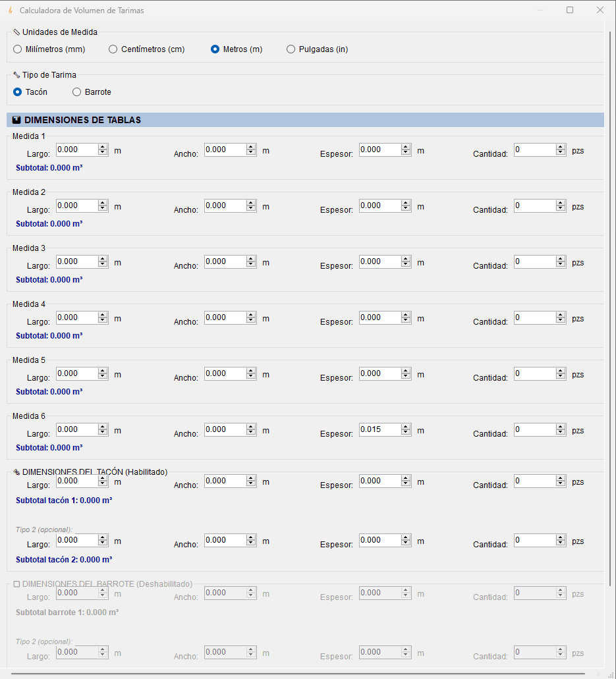Select the Milímetros (mm) unit option
The height and width of the screenshot is (679, 616).
click(x=49, y=49)
